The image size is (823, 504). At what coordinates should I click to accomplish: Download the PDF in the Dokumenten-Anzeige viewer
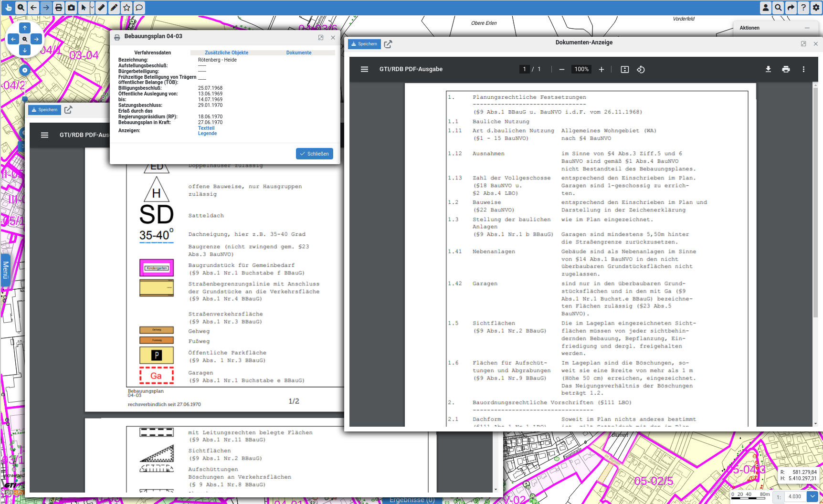tap(768, 70)
